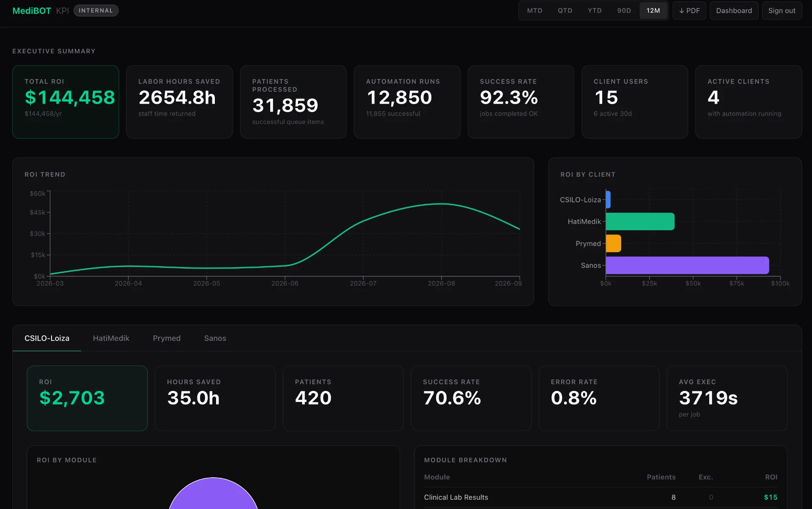Open the CSILO-Loiza client tab
Image resolution: width=812 pixels, height=509 pixels.
click(x=47, y=338)
